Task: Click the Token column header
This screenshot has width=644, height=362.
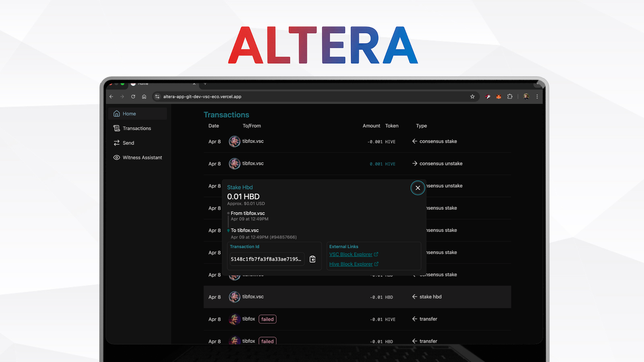Action: coord(392,126)
